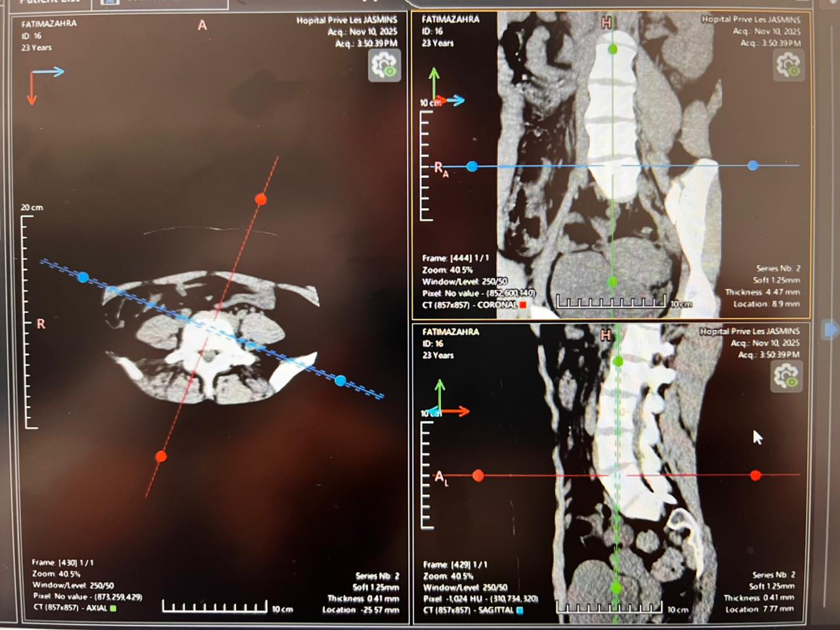Open display settings gear in coronal view
Screen dimensions: 840x630
coord(788,66)
